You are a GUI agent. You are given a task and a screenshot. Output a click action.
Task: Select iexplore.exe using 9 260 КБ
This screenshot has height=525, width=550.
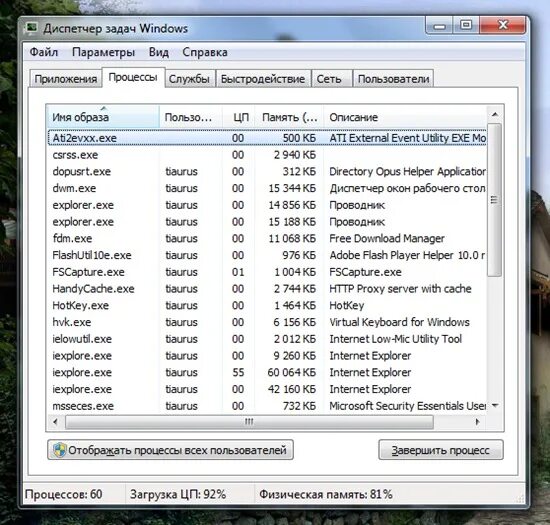267,356
